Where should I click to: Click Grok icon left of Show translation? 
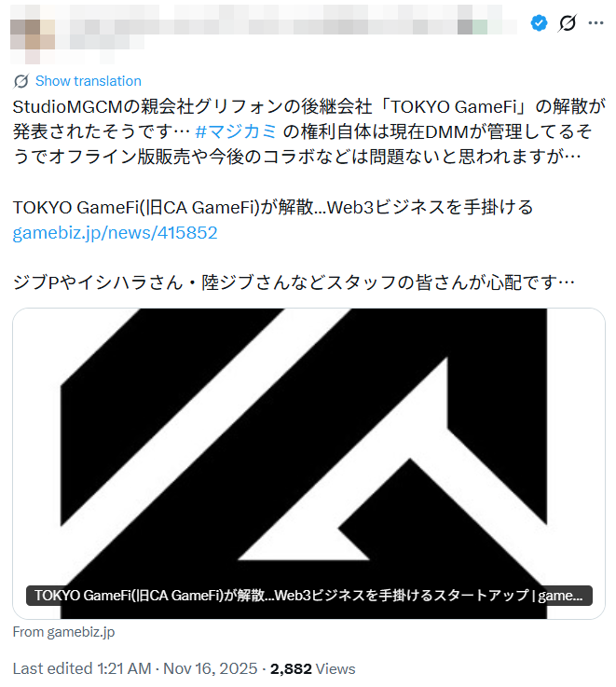[x=21, y=81]
